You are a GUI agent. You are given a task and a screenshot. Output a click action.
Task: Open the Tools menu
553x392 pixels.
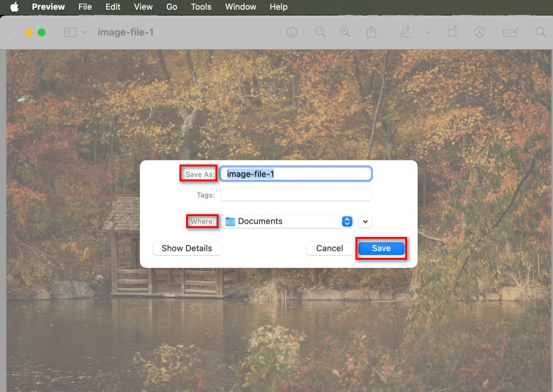(x=200, y=7)
